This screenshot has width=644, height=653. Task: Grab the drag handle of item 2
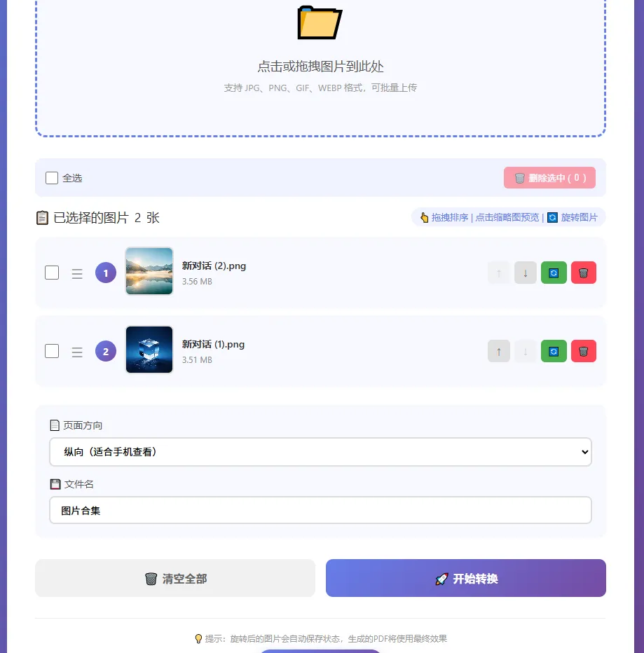77,352
